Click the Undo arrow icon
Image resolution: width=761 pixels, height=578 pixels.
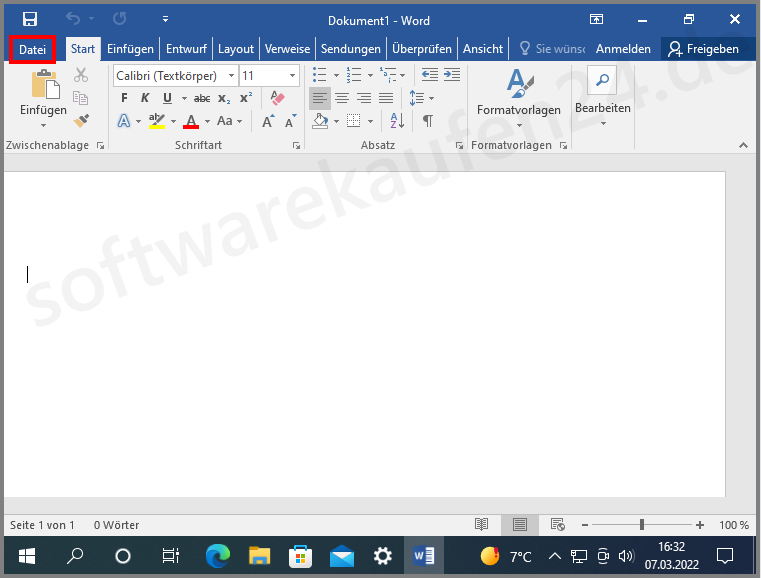[73, 19]
